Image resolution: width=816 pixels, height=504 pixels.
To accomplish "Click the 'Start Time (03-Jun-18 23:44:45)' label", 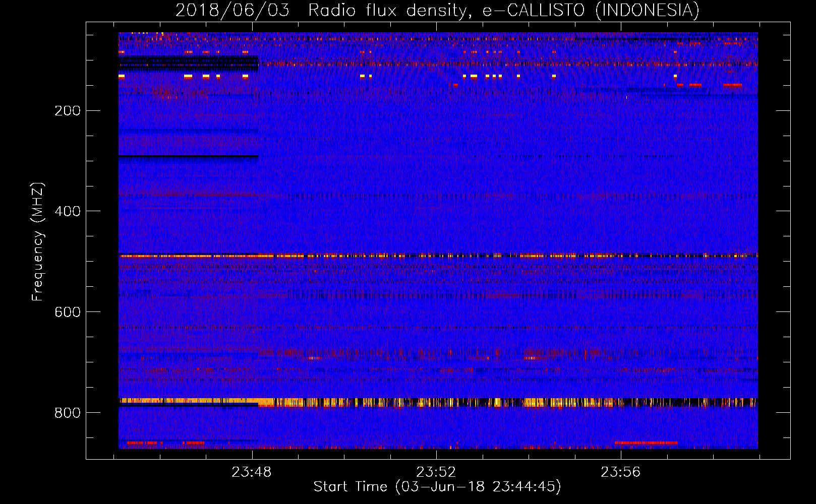I will coord(437,487).
